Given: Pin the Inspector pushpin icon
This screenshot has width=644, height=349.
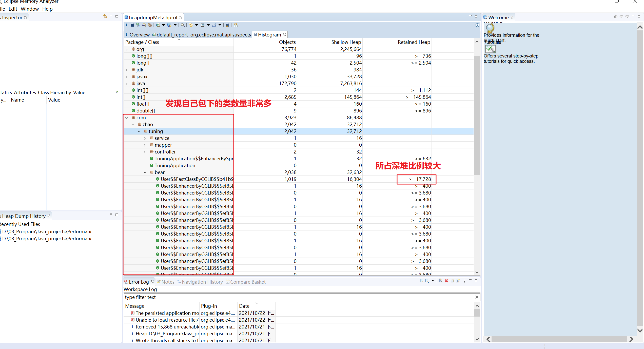Looking at the screenshot, I should tap(117, 92).
